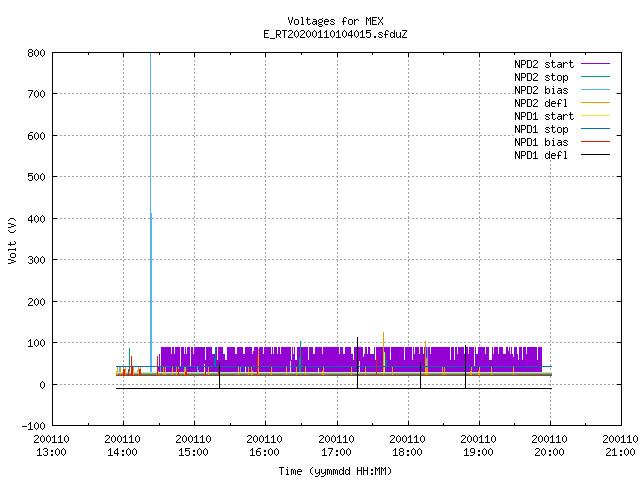Click the y-axis tick value 400
640x480 pixels.
[36, 219]
